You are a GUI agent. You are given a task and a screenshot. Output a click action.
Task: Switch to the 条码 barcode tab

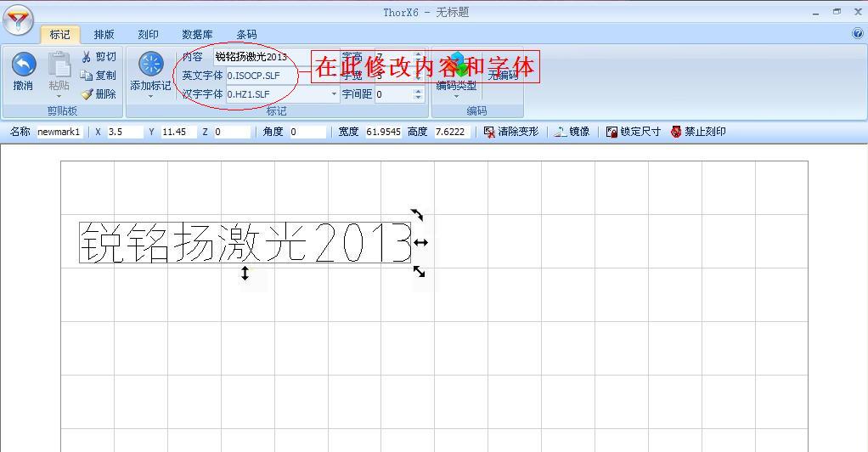246,35
